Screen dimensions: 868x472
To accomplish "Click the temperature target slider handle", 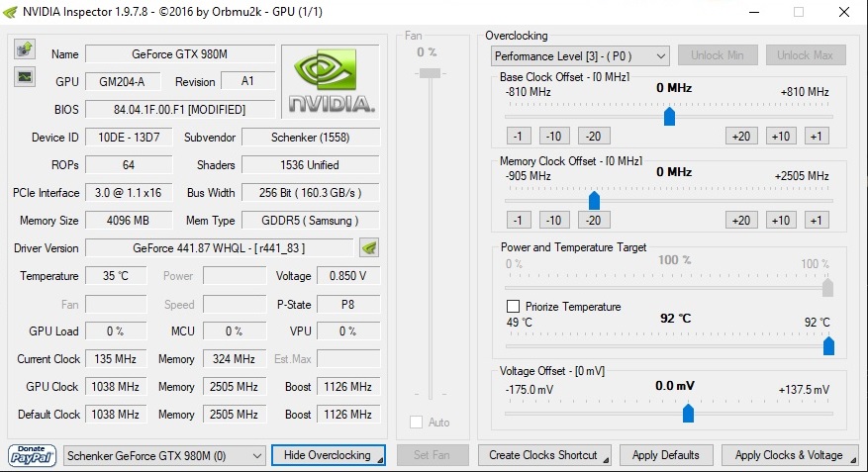I will [x=828, y=346].
